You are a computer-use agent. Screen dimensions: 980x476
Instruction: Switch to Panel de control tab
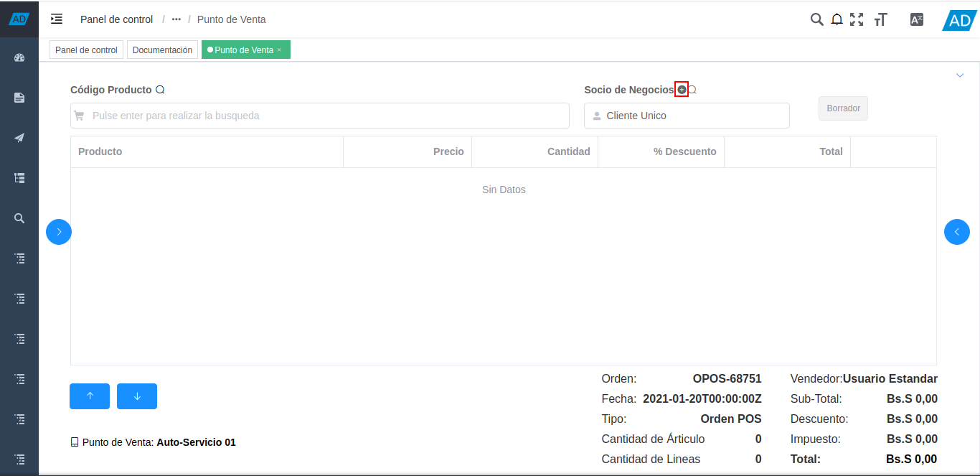click(86, 50)
